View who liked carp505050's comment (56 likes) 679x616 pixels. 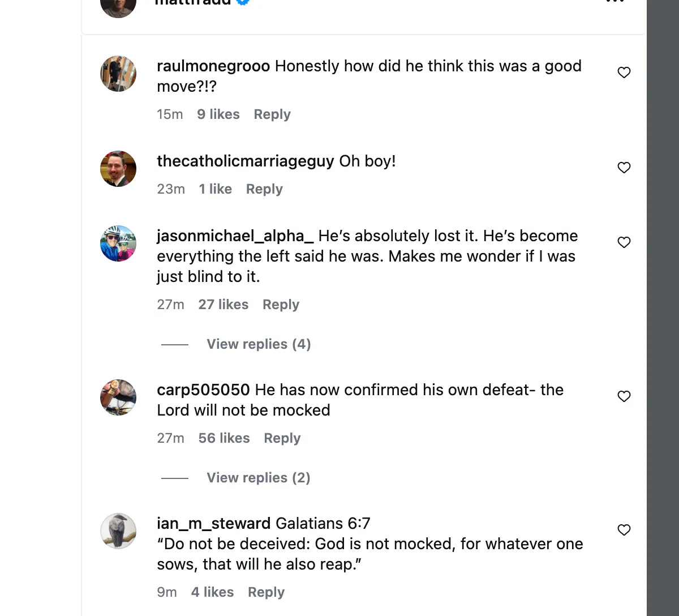(224, 438)
